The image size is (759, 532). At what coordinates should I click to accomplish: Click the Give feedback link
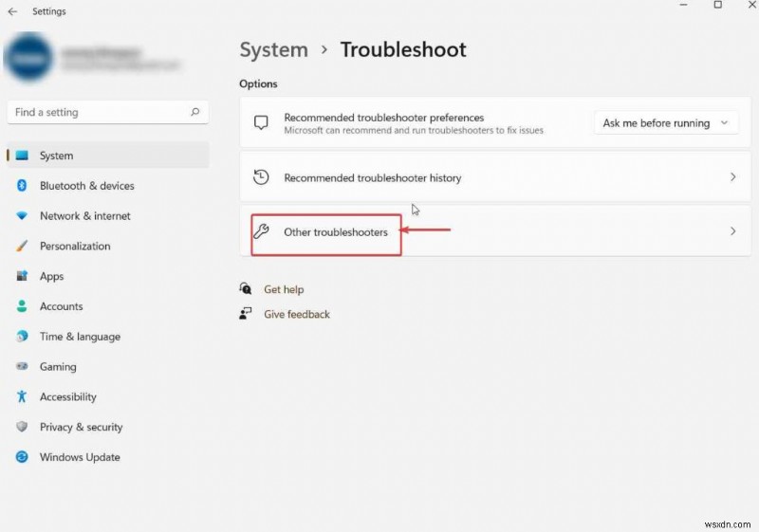(x=297, y=314)
